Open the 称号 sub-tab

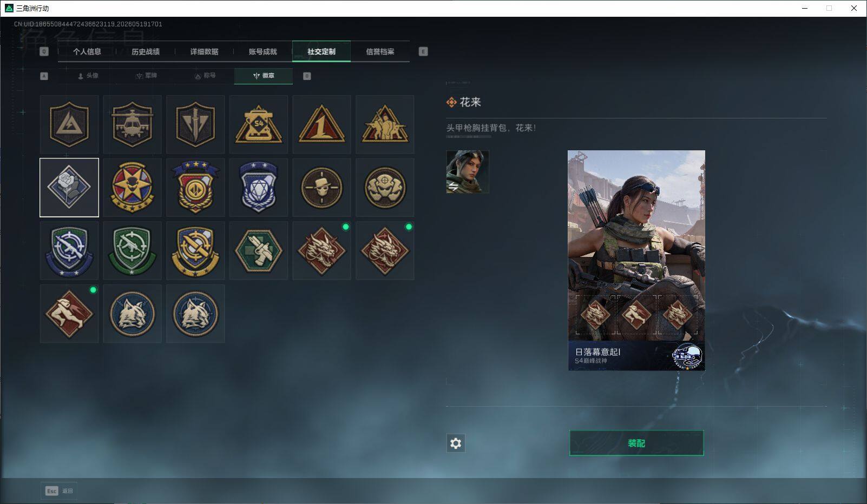point(205,76)
